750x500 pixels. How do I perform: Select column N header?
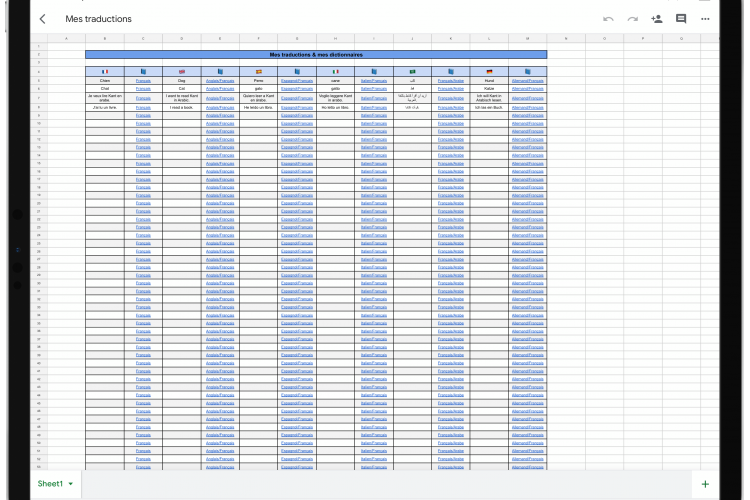[x=566, y=38]
